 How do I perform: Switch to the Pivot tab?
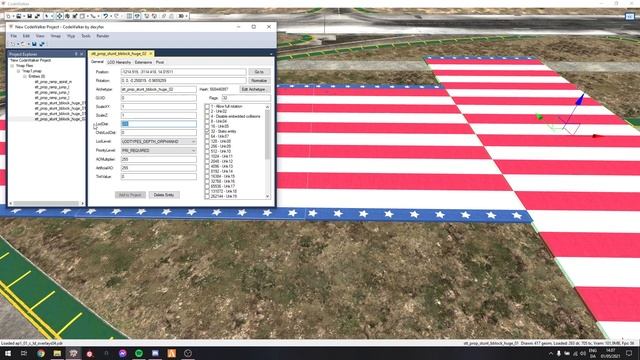point(160,62)
